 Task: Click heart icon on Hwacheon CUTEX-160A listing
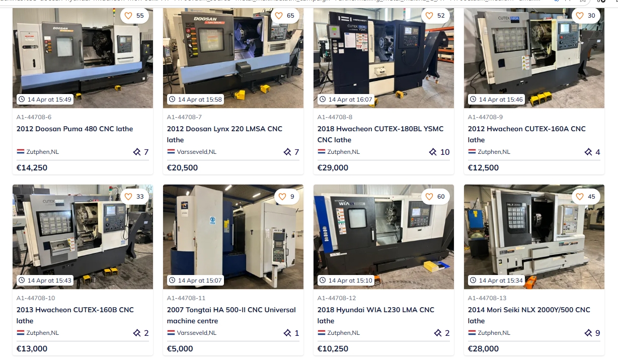coord(580,16)
